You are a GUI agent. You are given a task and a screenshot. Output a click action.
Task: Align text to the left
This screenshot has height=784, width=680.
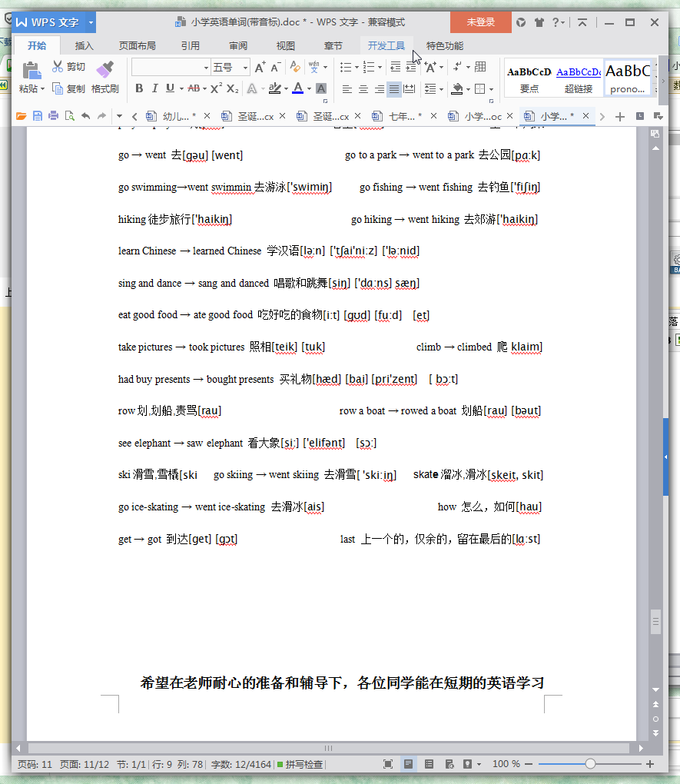pos(347,89)
